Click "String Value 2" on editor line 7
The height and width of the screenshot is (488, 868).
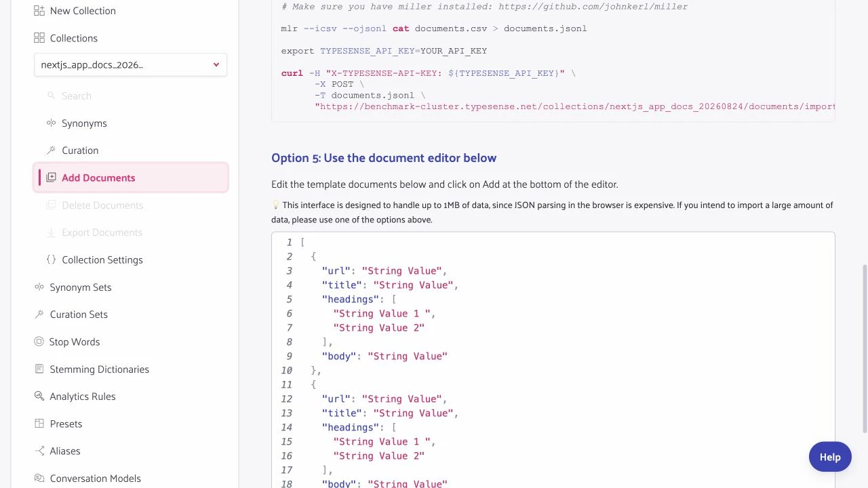click(x=379, y=328)
